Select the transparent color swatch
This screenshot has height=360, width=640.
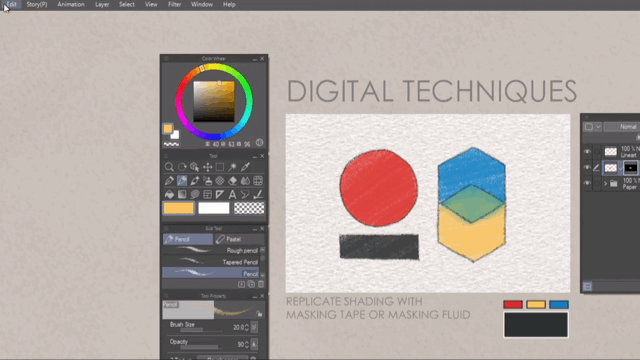click(249, 208)
